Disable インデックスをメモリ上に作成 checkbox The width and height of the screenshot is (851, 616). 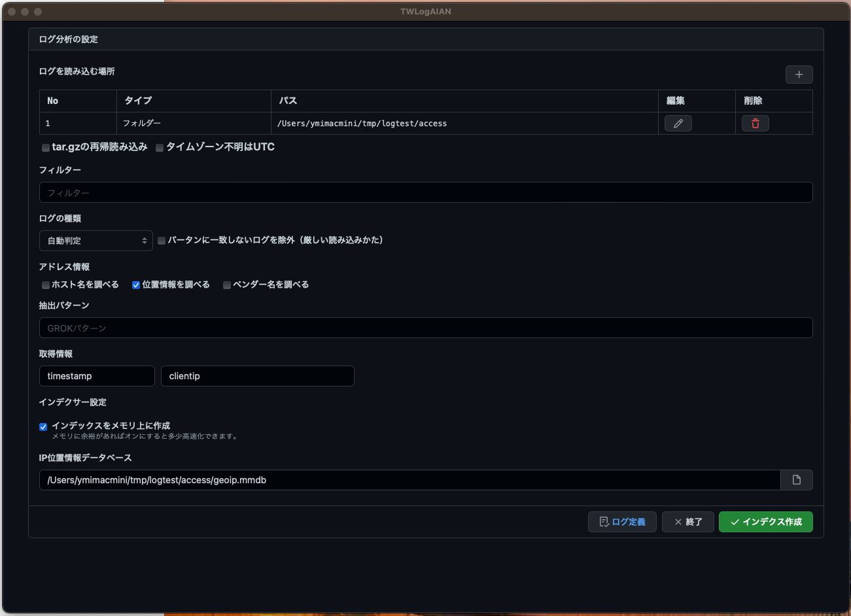(x=43, y=427)
